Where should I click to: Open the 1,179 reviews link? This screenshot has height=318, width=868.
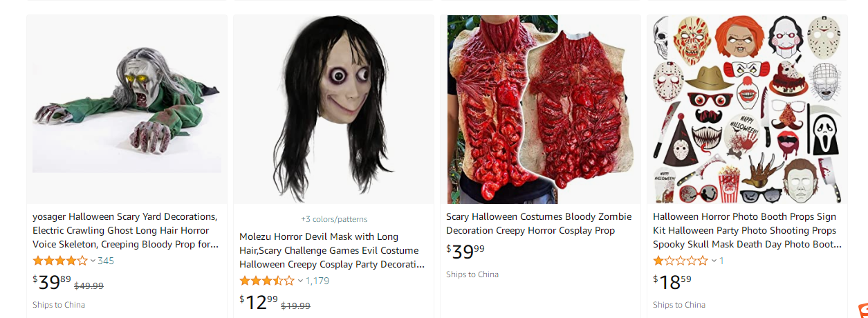pos(317,281)
